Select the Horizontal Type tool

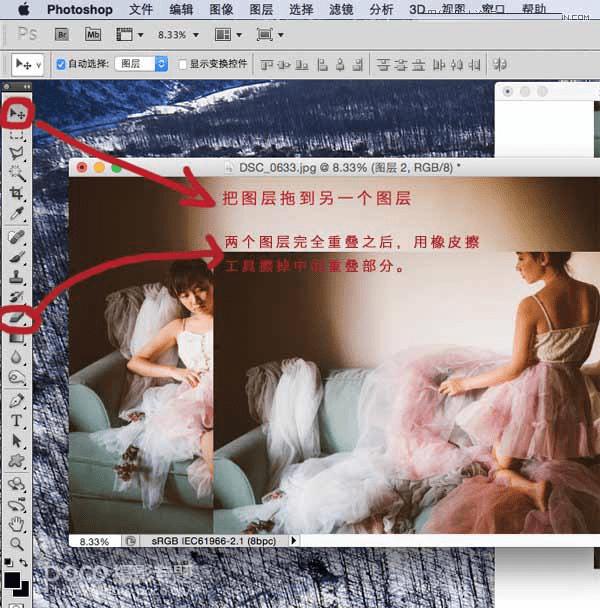coord(16,420)
